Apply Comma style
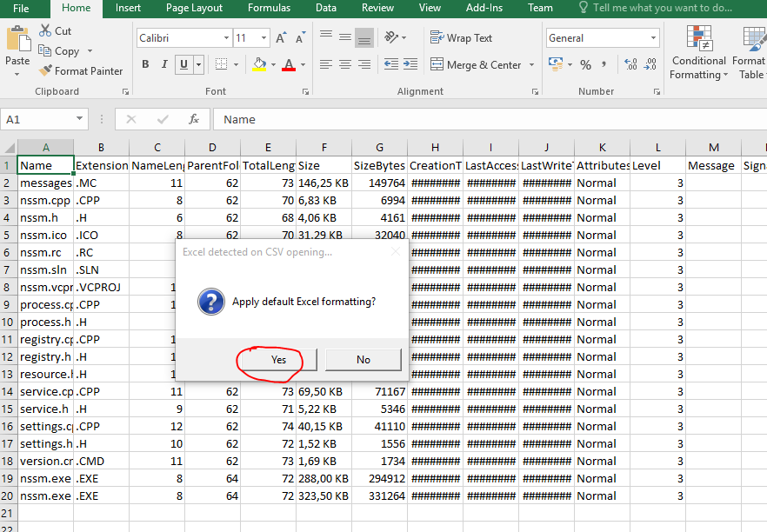Screen dimensions: 767x532 tap(604, 64)
